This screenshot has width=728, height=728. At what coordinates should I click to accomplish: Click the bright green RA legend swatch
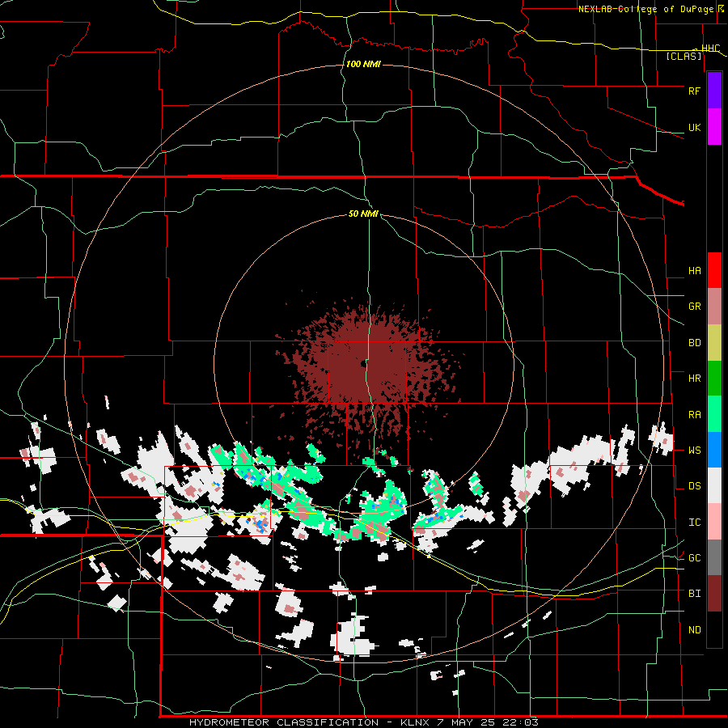tap(714, 414)
